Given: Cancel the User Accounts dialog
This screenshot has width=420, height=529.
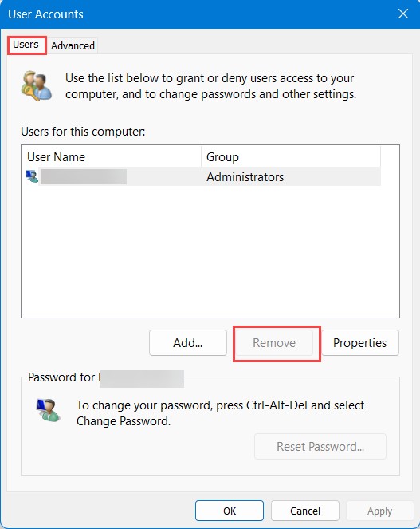Looking at the screenshot, I should coord(305,511).
